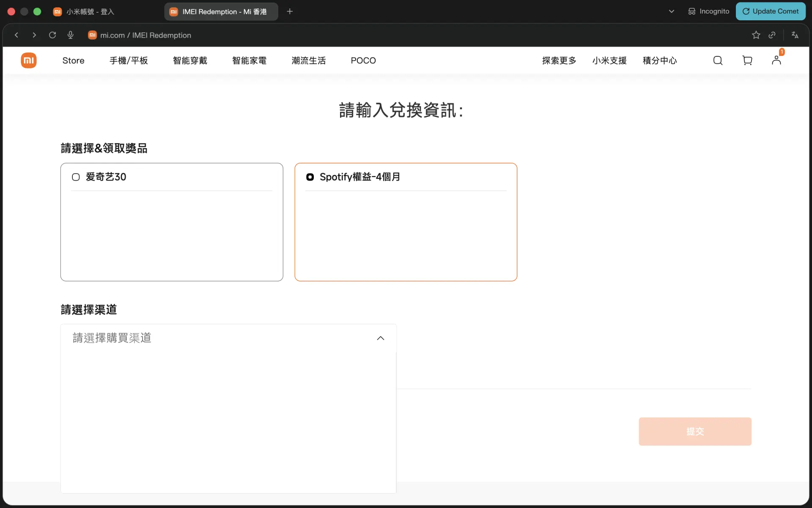The width and height of the screenshot is (812, 508).
Task: Open 積分中心 link
Action: (x=660, y=61)
